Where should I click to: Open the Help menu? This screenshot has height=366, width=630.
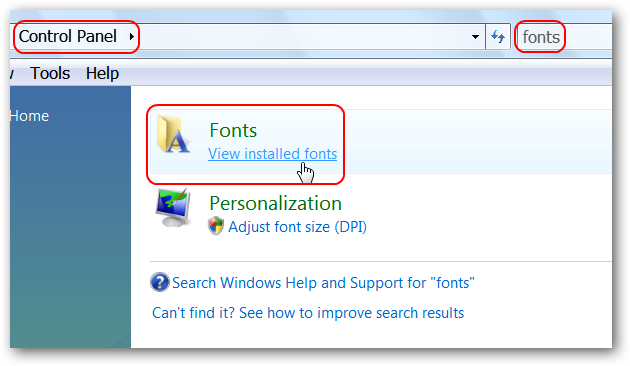coord(102,74)
